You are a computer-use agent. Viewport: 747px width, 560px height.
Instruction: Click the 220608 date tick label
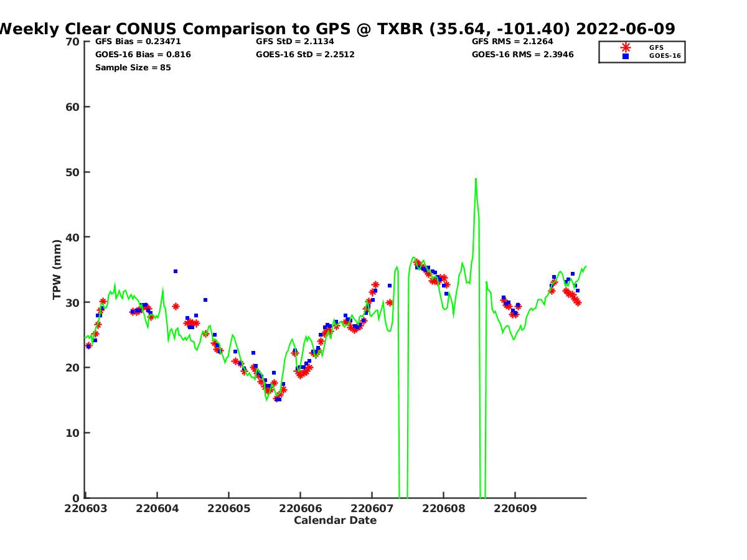click(x=443, y=508)
